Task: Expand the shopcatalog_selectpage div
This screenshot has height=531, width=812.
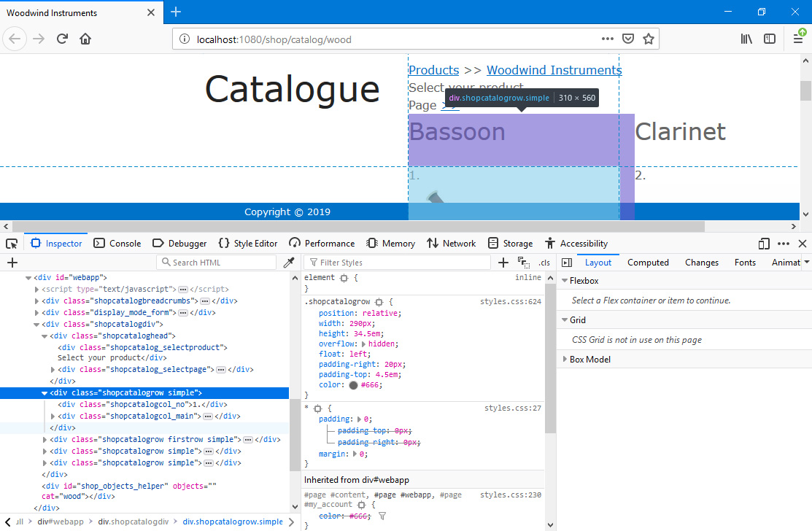Action: point(53,370)
